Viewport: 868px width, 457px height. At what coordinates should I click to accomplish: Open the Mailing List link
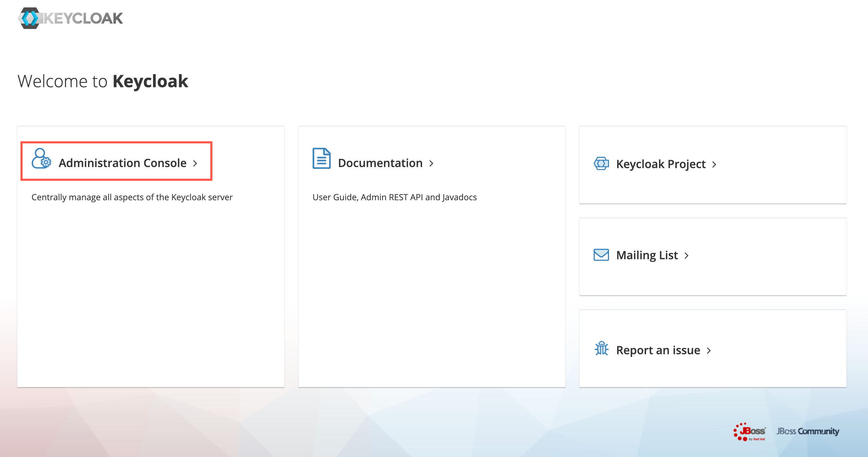(x=647, y=255)
